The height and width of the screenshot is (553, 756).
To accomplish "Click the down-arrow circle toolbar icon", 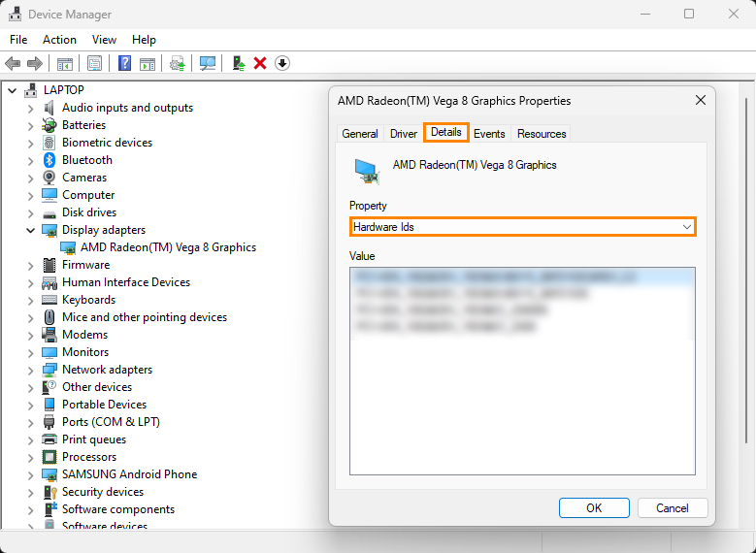I will pyautogui.click(x=282, y=63).
